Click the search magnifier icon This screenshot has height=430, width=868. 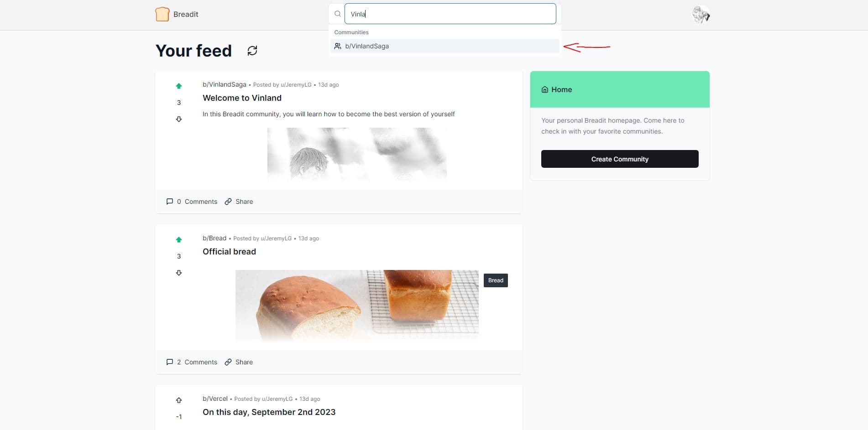point(338,14)
